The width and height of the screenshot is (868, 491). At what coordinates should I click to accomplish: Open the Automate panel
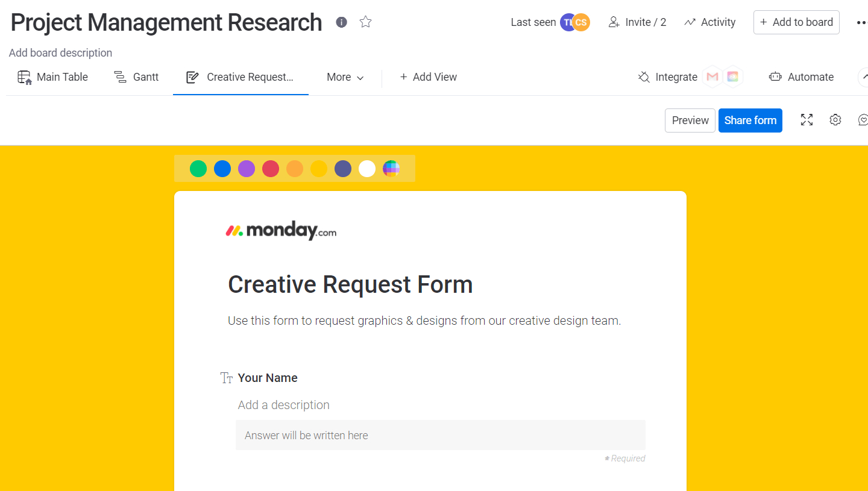[x=802, y=77]
